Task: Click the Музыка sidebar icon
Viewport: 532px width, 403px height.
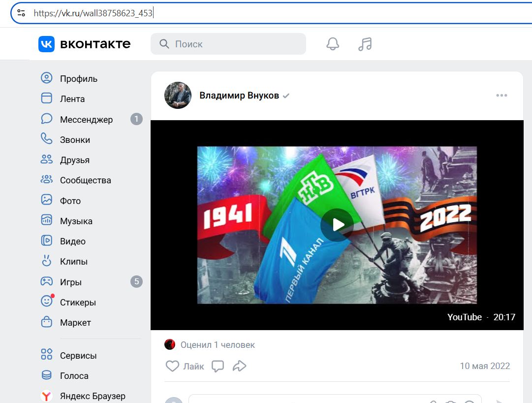Action: point(46,220)
